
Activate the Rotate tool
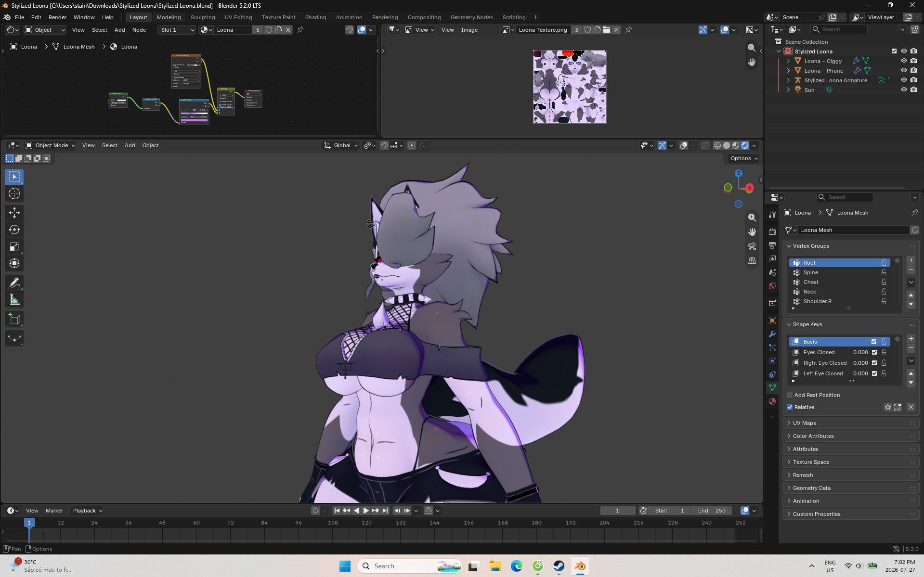point(14,230)
